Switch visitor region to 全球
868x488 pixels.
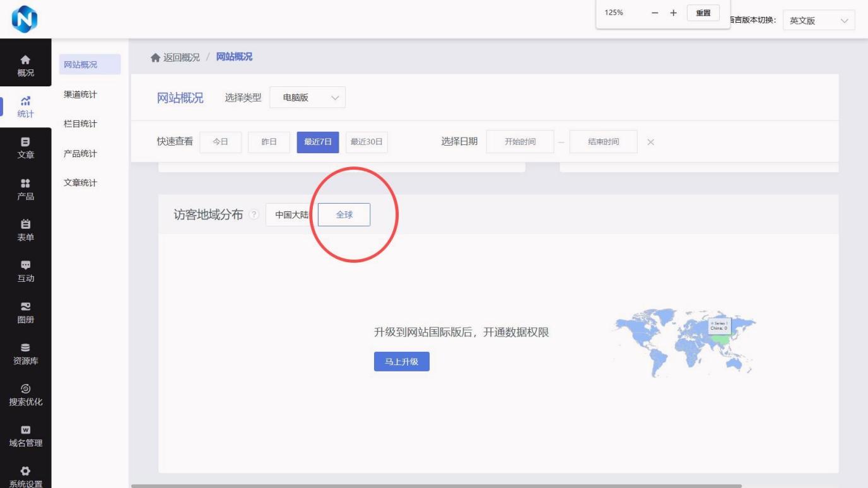pos(344,215)
